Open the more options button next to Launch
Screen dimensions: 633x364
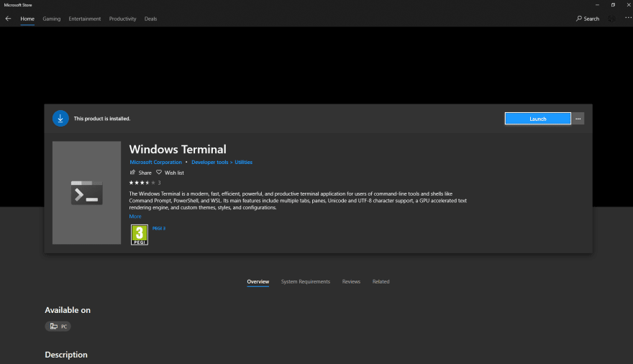tap(578, 119)
